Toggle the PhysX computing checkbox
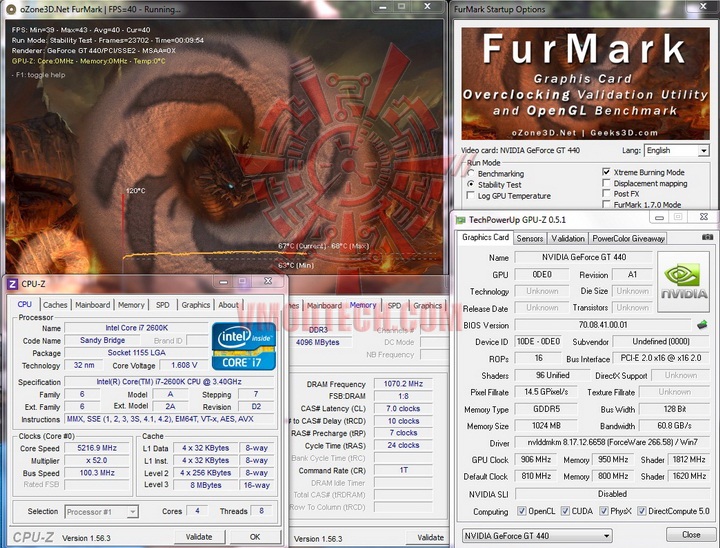 (604, 511)
